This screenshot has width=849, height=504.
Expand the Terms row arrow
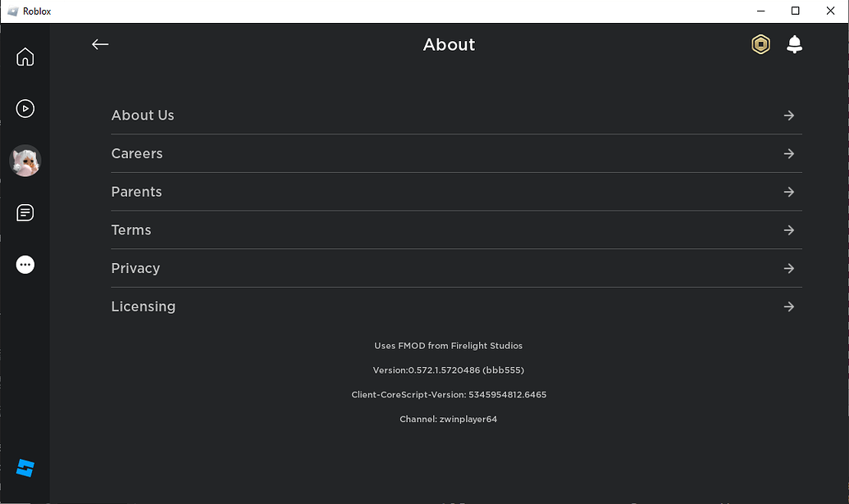click(788, 229)
